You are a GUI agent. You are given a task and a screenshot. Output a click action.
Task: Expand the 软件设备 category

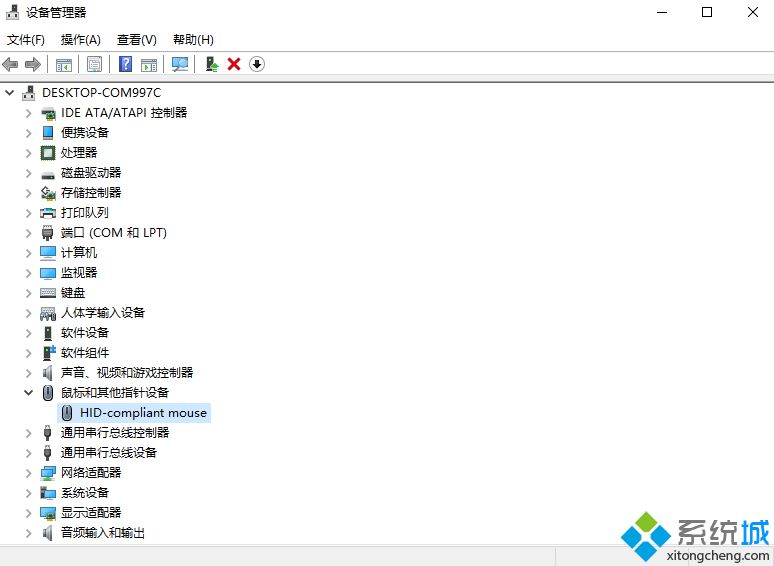(29, 333)
